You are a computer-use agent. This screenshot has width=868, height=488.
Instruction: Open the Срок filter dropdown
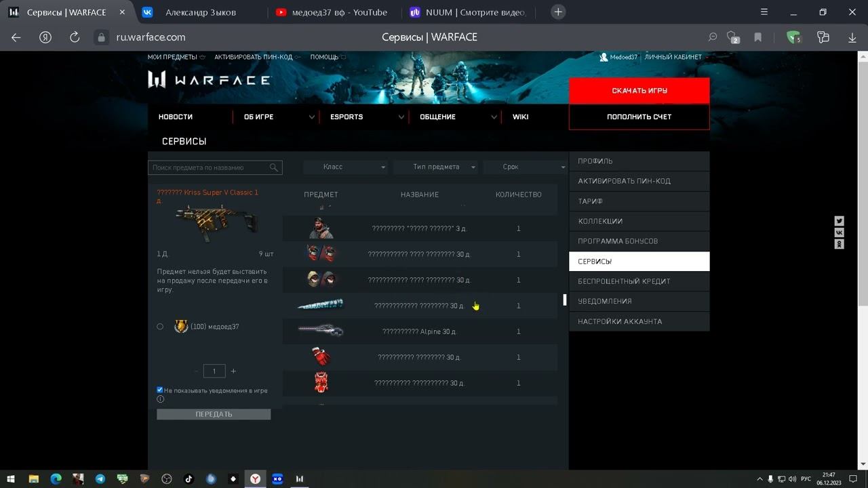click(x=526, y=167)
